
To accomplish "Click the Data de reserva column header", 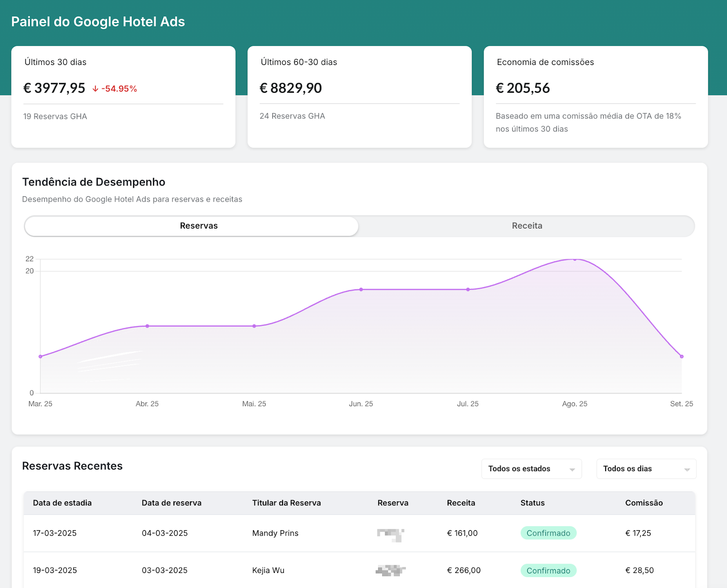I will [171, 503].
